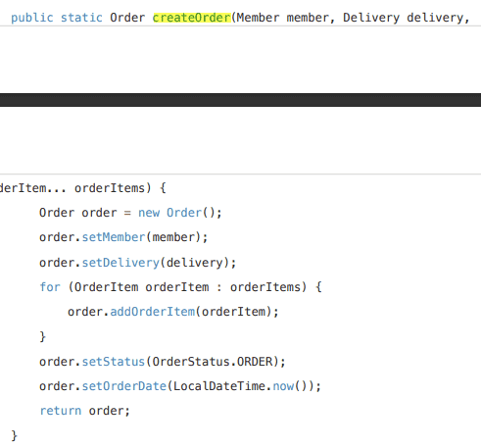
Task: Click the 'orderItems' varargs parameter
Action: 110,188
